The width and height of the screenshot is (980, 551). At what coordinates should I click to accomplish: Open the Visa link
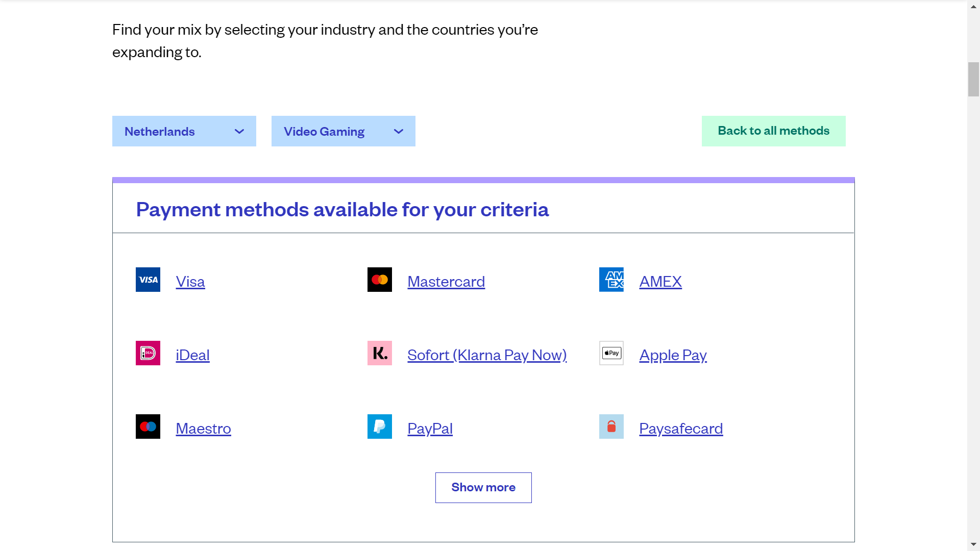(x=190, y=282)
